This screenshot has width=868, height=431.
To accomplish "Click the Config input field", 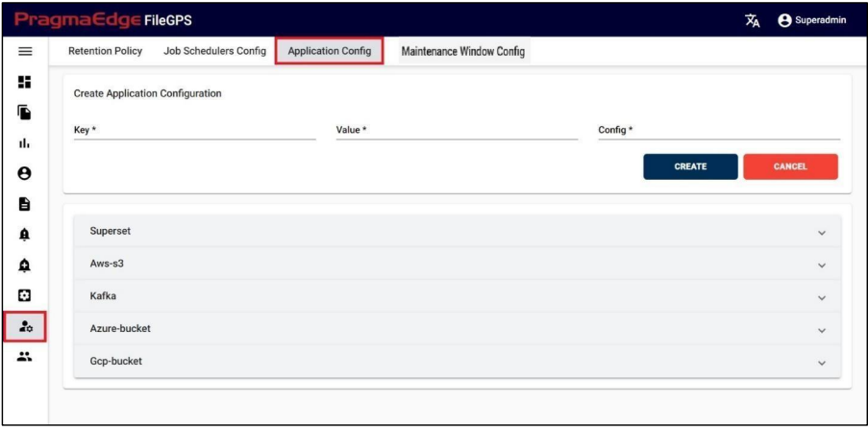I will (x=719, y=131).
